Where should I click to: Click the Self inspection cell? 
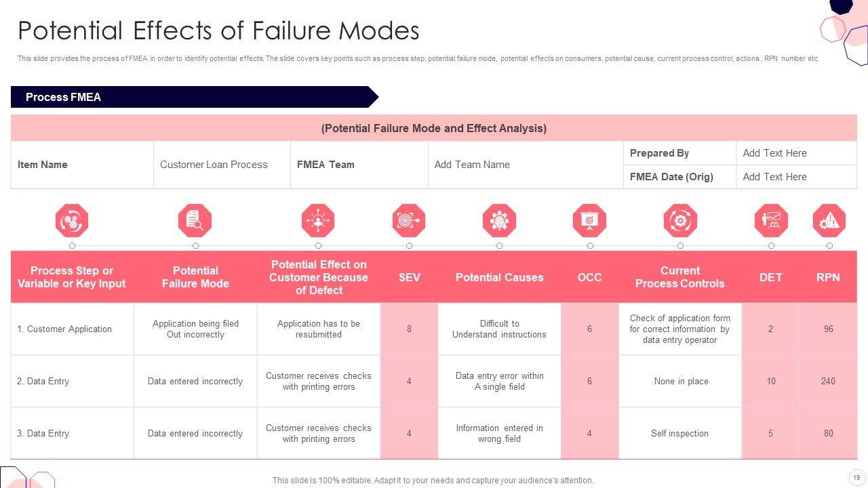coord(679,434)
